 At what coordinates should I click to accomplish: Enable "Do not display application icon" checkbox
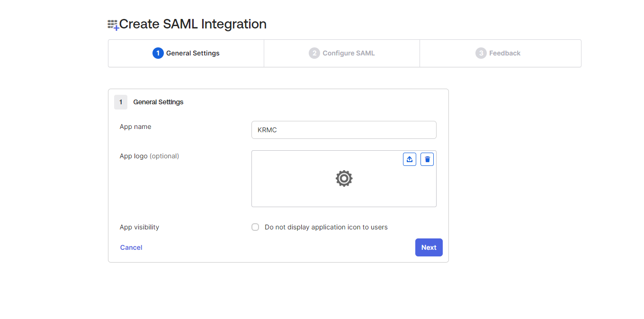(x=255, y=227)
